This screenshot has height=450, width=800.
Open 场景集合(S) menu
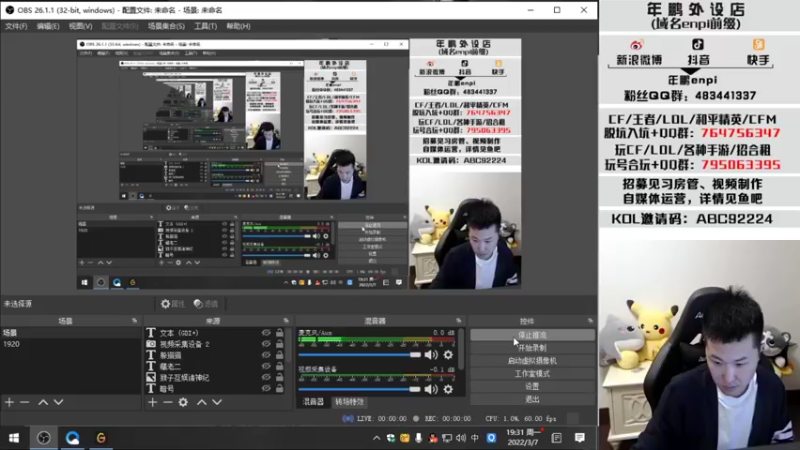click(x=166, y=26)
